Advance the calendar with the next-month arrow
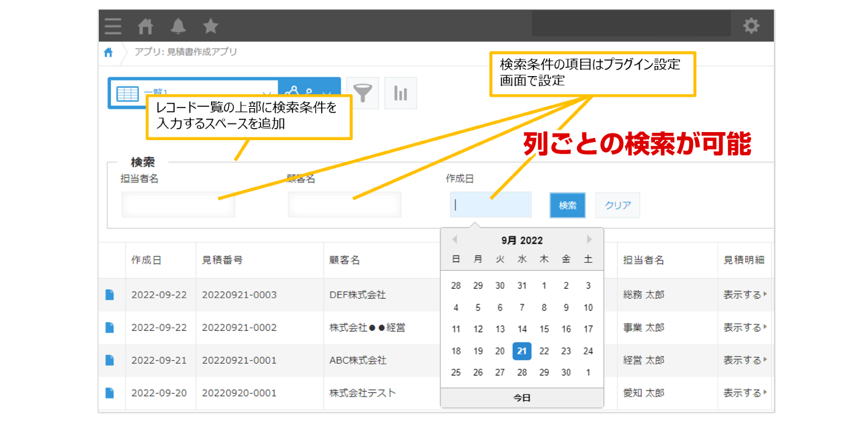The image size is (868, 427). coord(589,240)
